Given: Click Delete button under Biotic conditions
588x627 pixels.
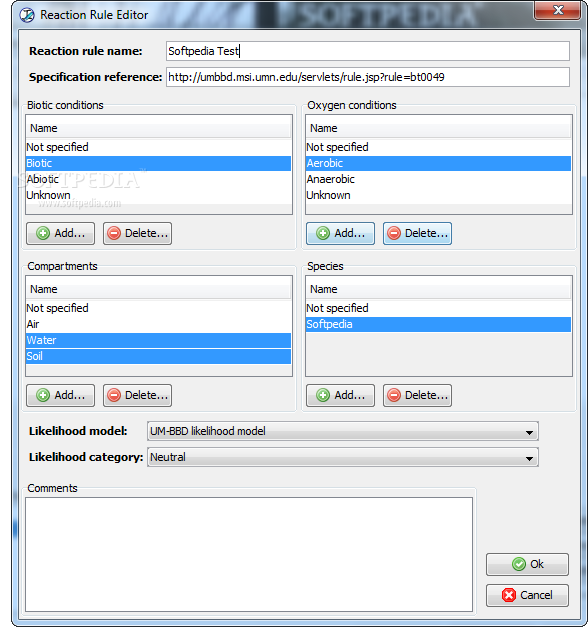Looking at the screenshot, I should point(137,233).
